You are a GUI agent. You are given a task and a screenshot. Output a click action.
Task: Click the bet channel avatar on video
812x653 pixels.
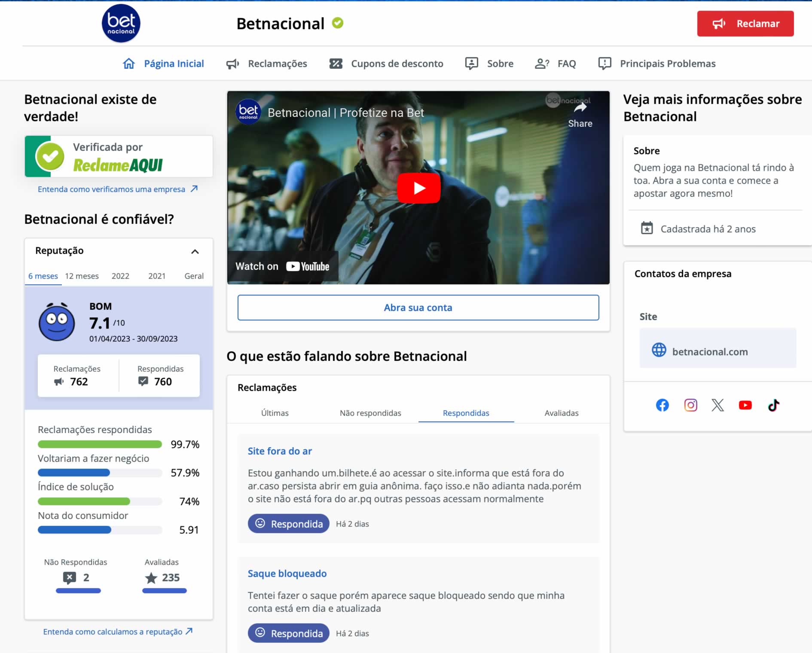[248, 112]
